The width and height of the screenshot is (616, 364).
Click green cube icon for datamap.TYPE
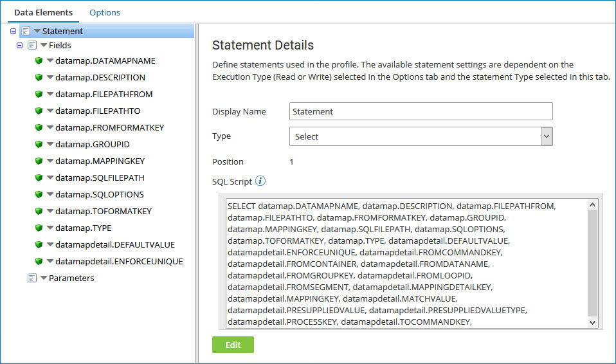(x=39, y=228)
